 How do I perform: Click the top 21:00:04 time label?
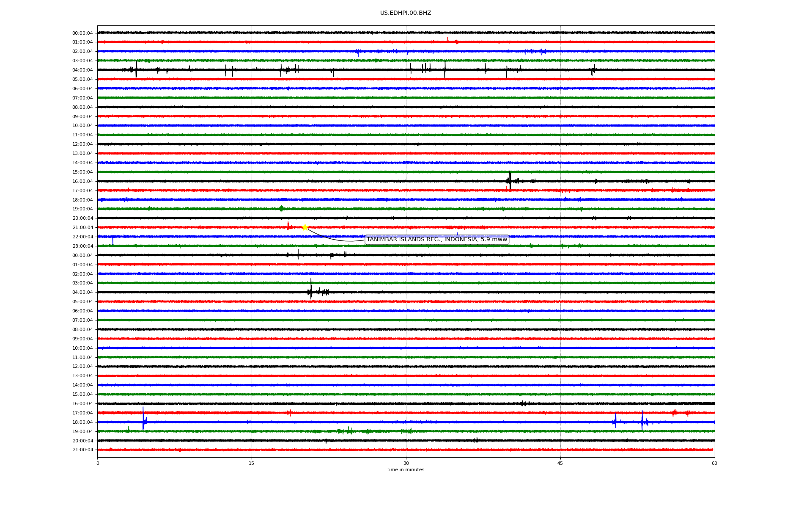click(x=82, y=228)
